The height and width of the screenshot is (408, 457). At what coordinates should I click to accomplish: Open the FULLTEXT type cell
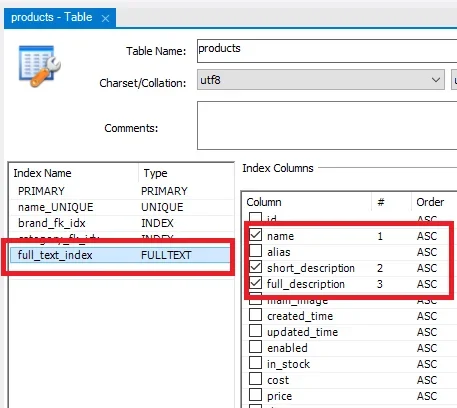tap(166, 255)
